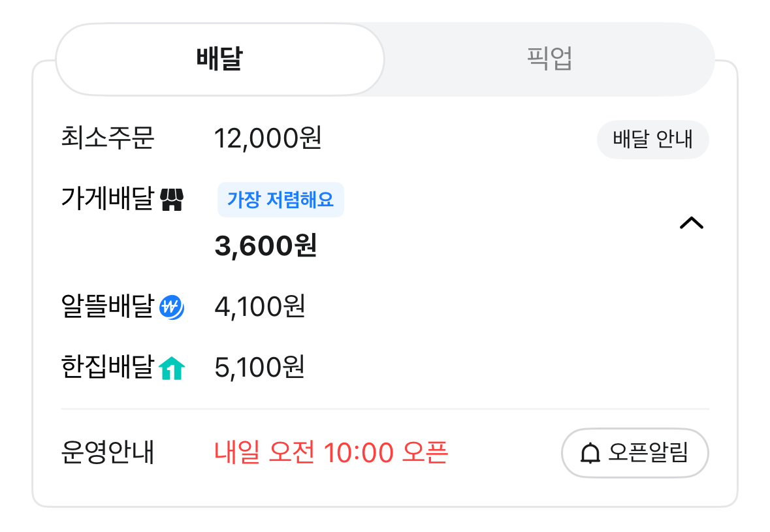Viewport: 770px width, 532px height.
Task: Click the 3,600원 delivery fee
Action: point(266,246)
